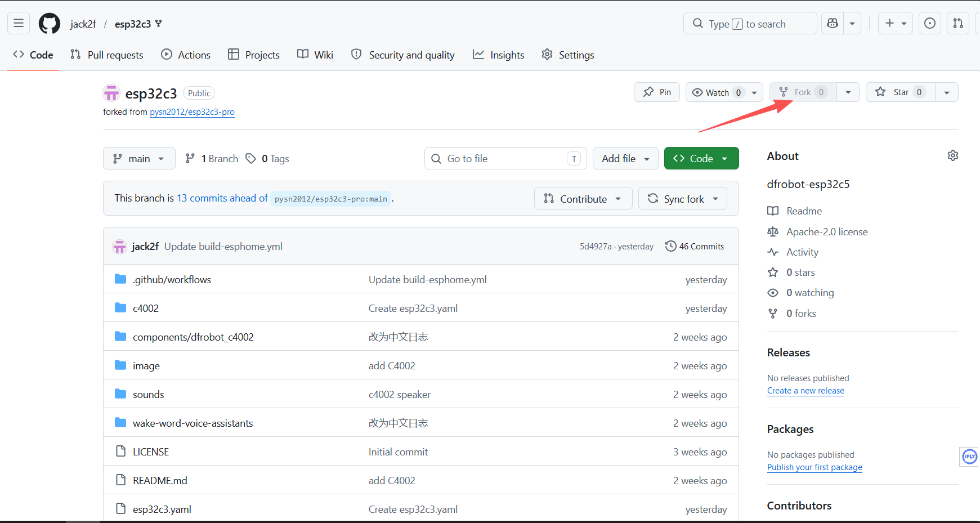Open the jack2f avatar in commit bar
Viewport: 980px width, 523px height.
click(x=119, y=247)
